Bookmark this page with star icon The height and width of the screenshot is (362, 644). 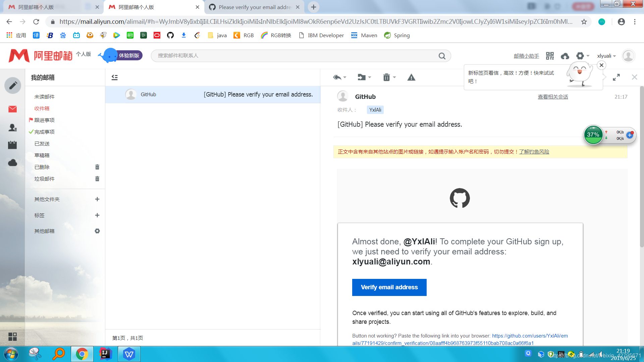584,22
